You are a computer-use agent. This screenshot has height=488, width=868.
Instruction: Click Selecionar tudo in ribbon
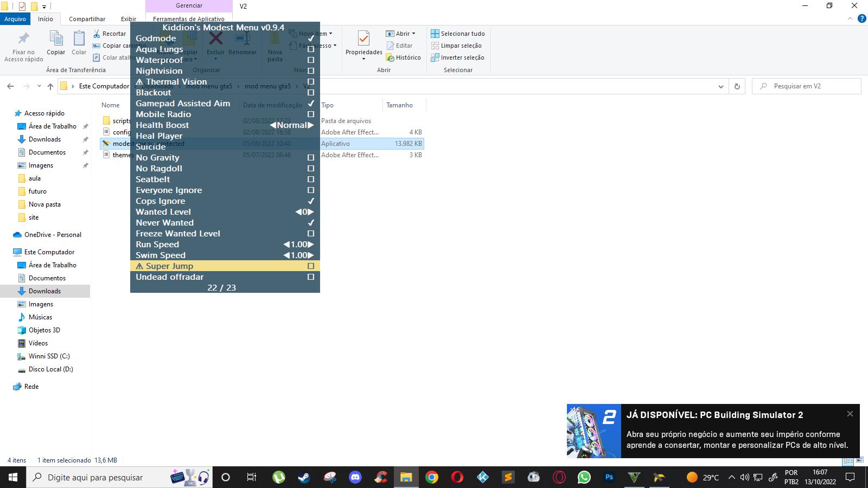click(x=458, y=34)
